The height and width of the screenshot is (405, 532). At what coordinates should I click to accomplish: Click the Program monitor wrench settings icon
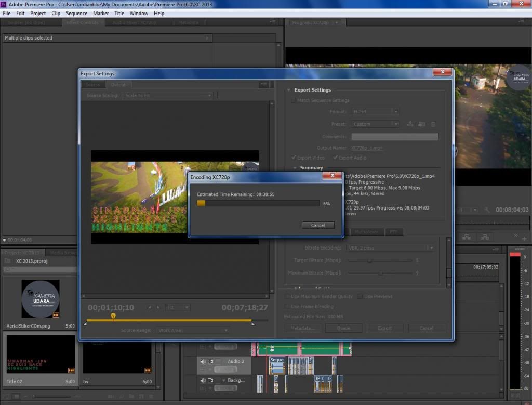pos(487,210)
